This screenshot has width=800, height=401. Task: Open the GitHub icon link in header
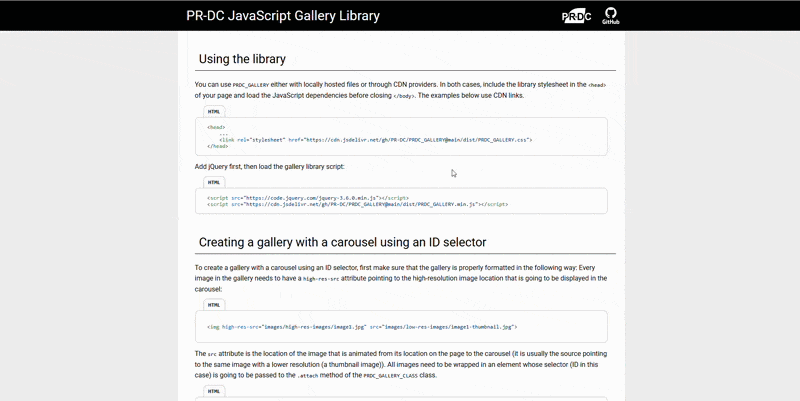point(610,16)
